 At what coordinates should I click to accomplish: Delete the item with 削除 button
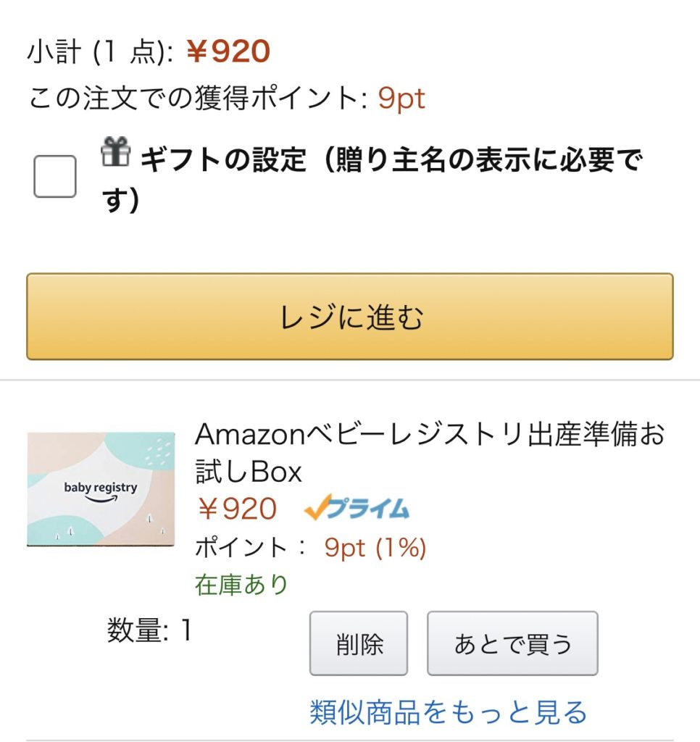point(359,643)
